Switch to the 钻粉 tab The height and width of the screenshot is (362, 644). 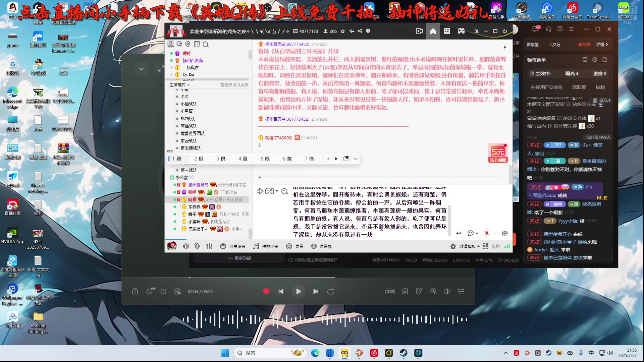point(600,87)
